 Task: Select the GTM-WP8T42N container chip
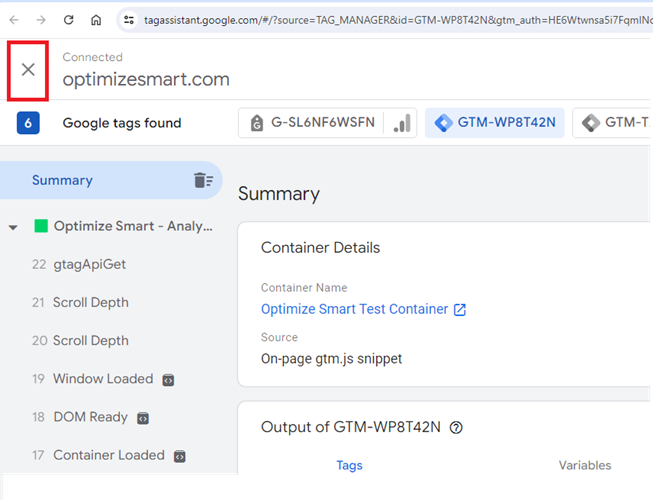[x=494, y=123]
